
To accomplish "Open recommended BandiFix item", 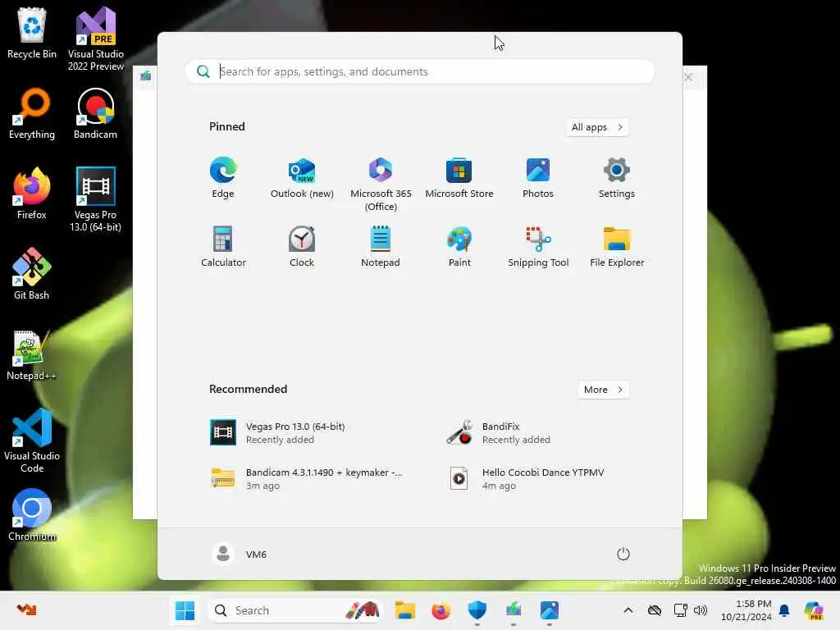I will coord(536,432).
